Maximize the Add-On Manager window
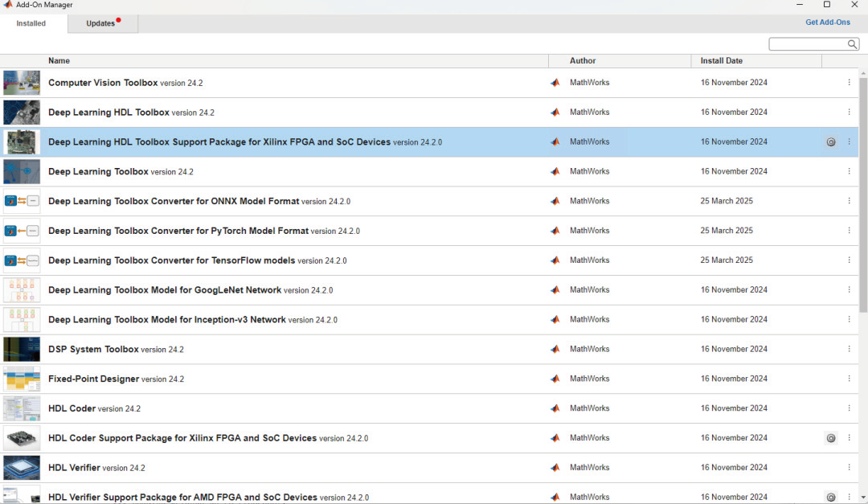868x504 pixels. tap(826, 5)
